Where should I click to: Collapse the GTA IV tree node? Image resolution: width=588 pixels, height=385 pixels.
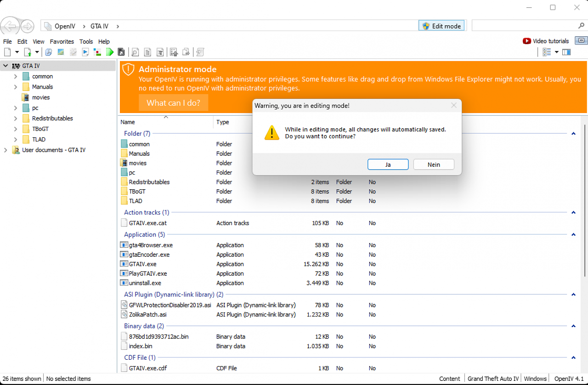[6, 66]
